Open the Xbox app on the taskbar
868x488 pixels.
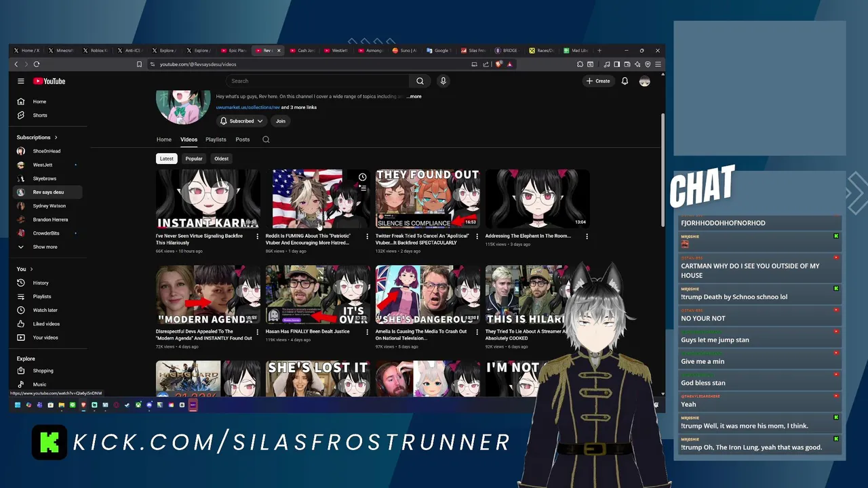click(x=138, y=405)
